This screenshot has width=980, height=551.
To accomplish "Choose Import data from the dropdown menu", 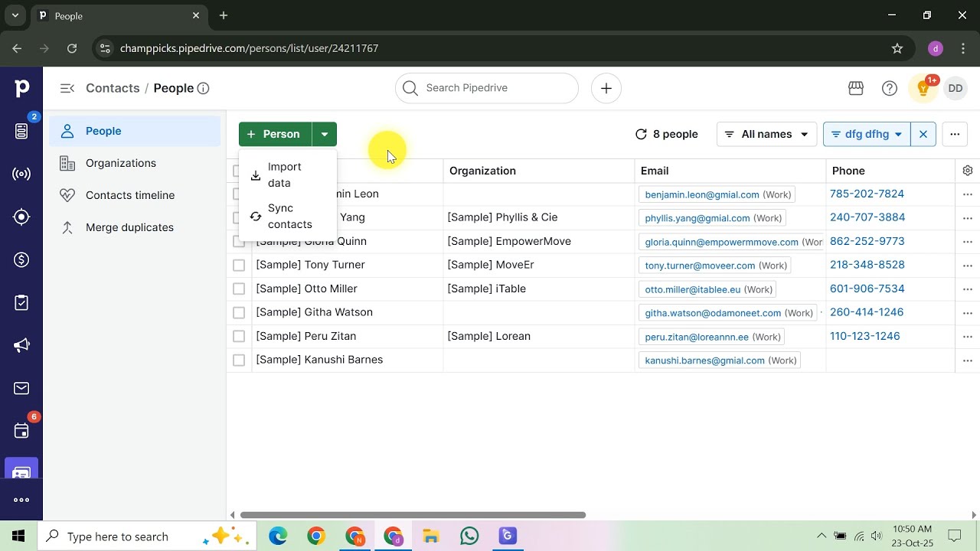I will click(x=288, y=174).
